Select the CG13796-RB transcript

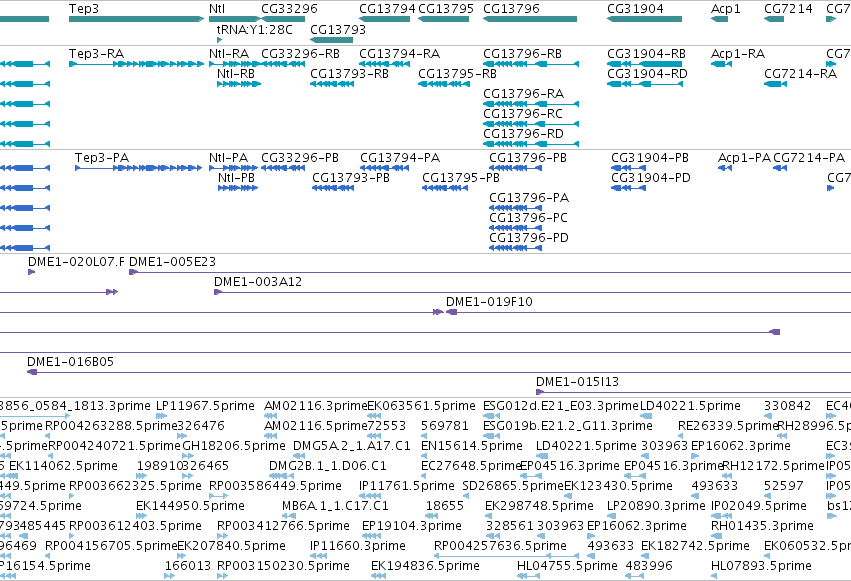[x=531, y=64]
